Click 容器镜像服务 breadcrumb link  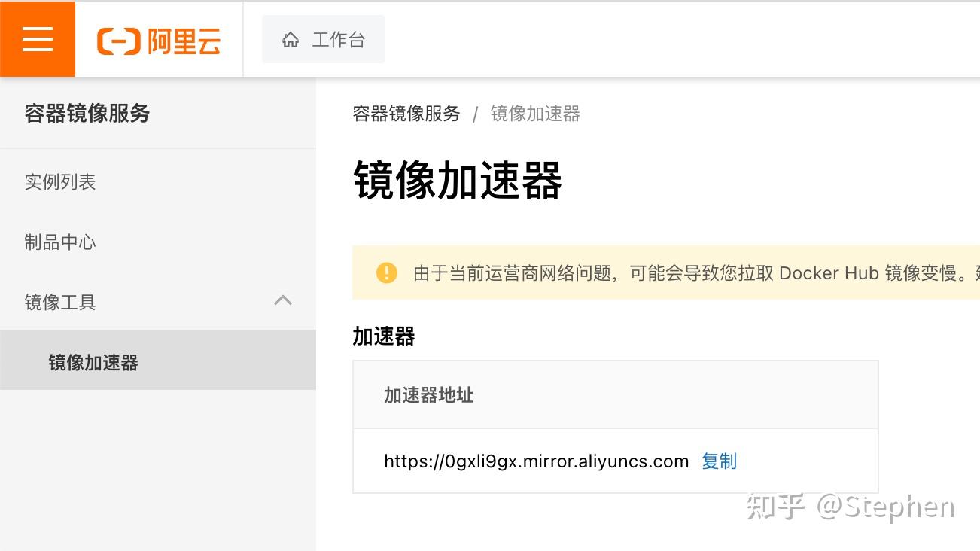[x=406, y=114]
